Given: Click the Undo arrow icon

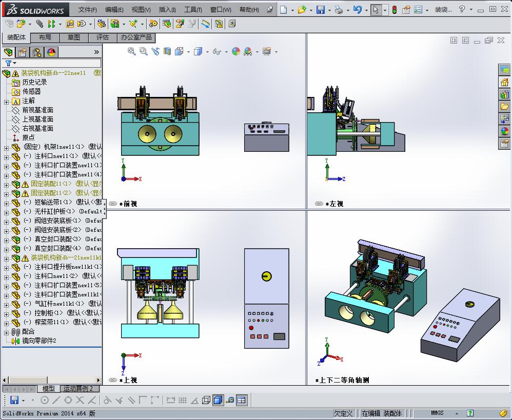Looking at the screenshot, I should click(x=358, y=10).
